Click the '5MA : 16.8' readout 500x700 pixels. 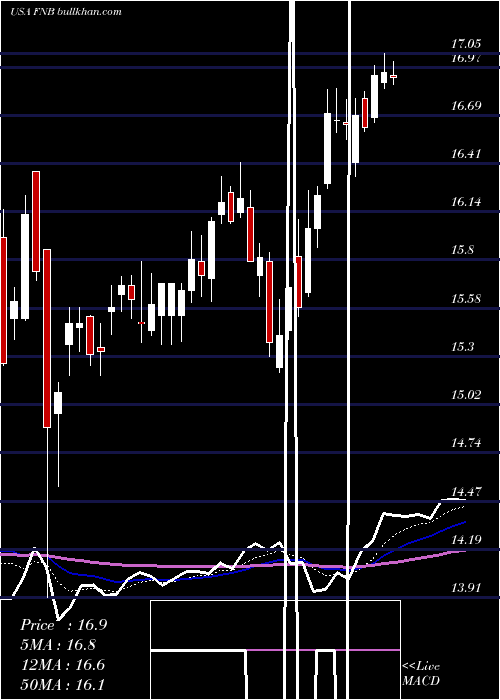point(58,645)
